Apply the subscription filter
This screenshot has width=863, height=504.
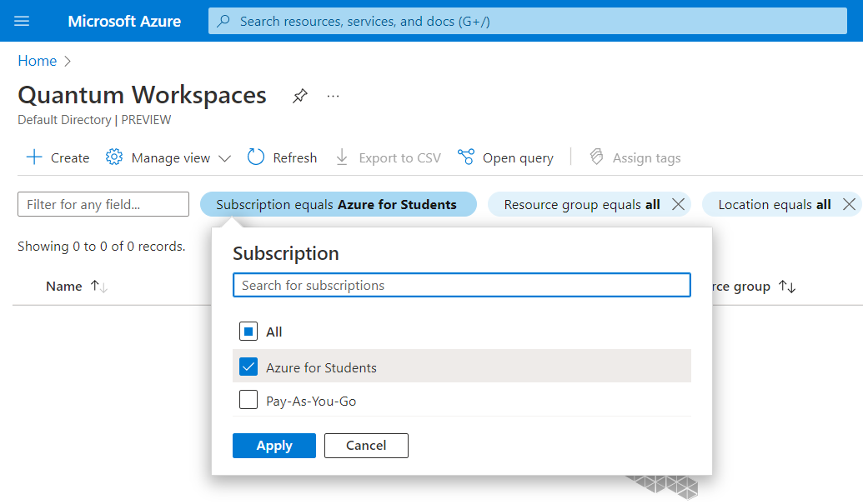274,446
